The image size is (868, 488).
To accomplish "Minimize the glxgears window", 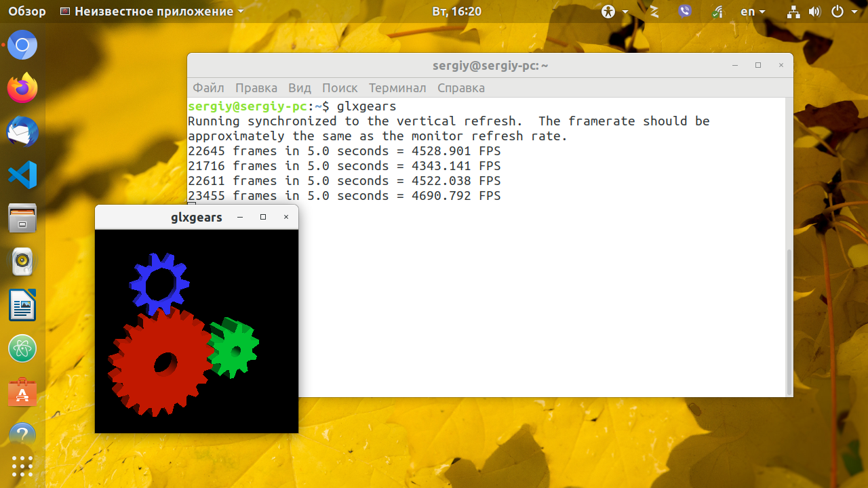I will click(x=240, y=217).
